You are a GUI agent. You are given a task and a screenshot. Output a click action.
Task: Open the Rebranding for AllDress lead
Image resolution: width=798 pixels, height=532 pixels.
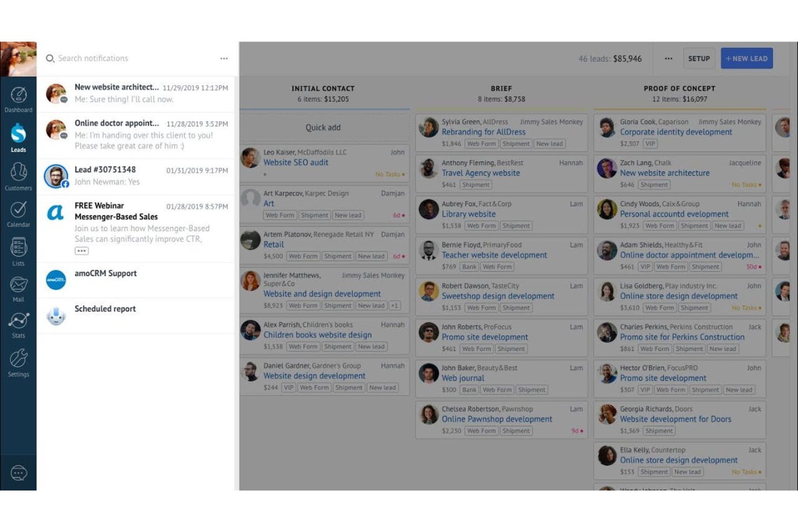[x=483, y=132]
